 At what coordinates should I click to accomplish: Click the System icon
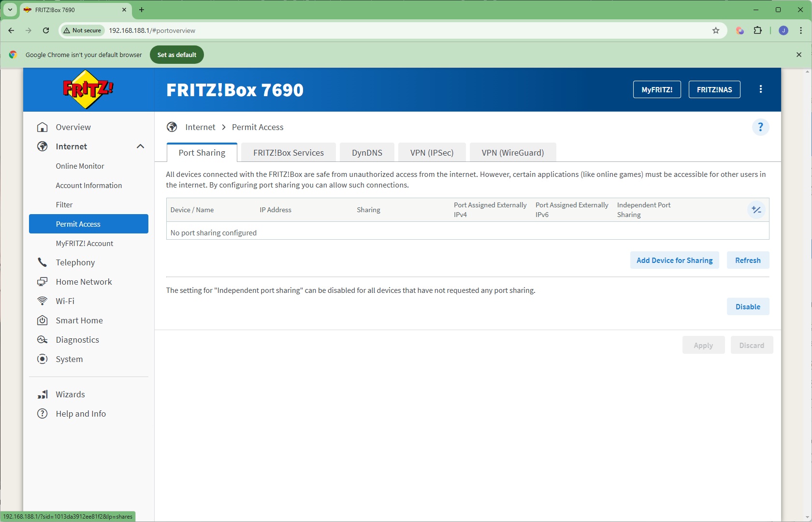(x=43, y=359)
